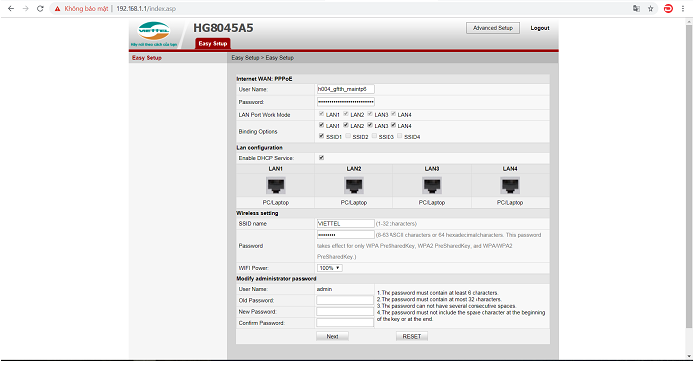
Task: Click the LAN2 port icon
Action: (x=354, y=185)
